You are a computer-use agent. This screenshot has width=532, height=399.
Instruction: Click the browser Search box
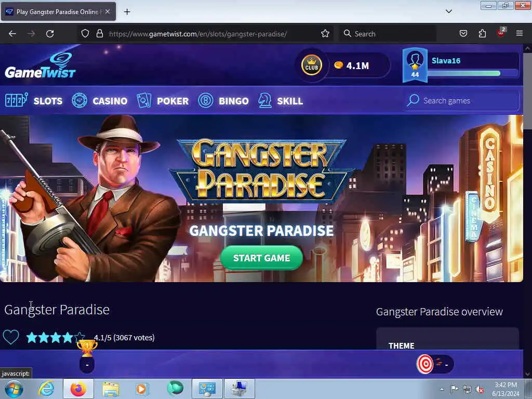[387, 34]
